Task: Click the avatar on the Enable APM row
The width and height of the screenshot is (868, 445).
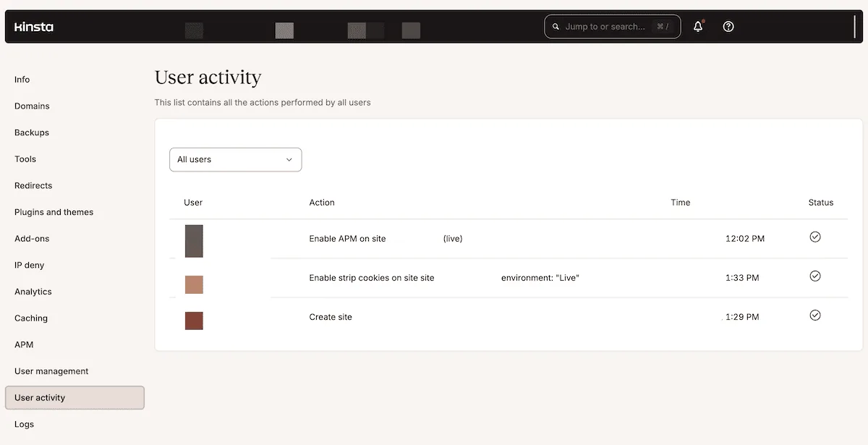Action: [x=194, y=241]
